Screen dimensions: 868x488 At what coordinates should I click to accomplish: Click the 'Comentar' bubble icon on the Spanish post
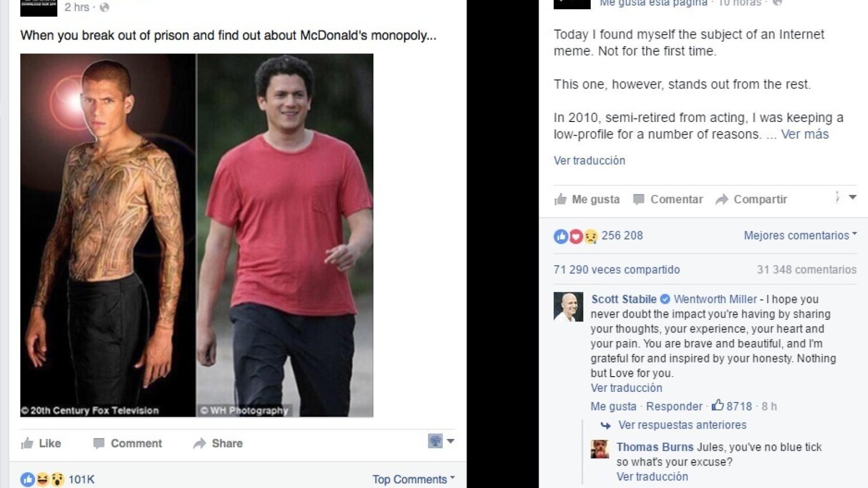click(x=638, y=199)
